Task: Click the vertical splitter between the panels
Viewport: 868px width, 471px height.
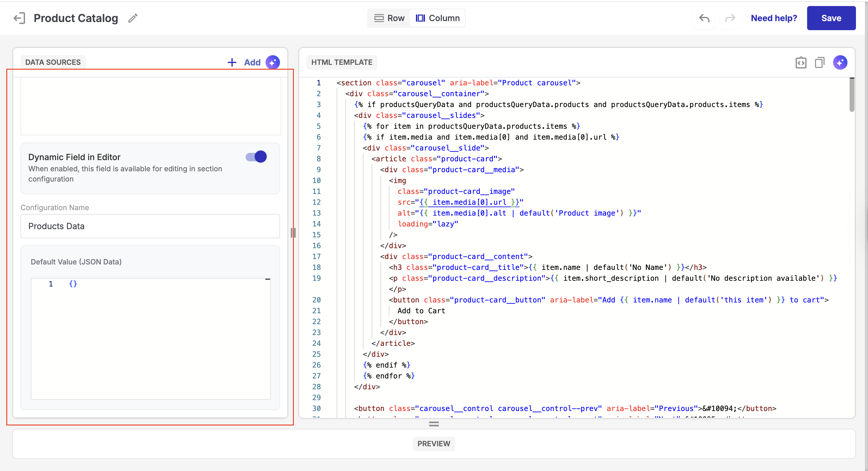Action: click(x=293, y=232)
